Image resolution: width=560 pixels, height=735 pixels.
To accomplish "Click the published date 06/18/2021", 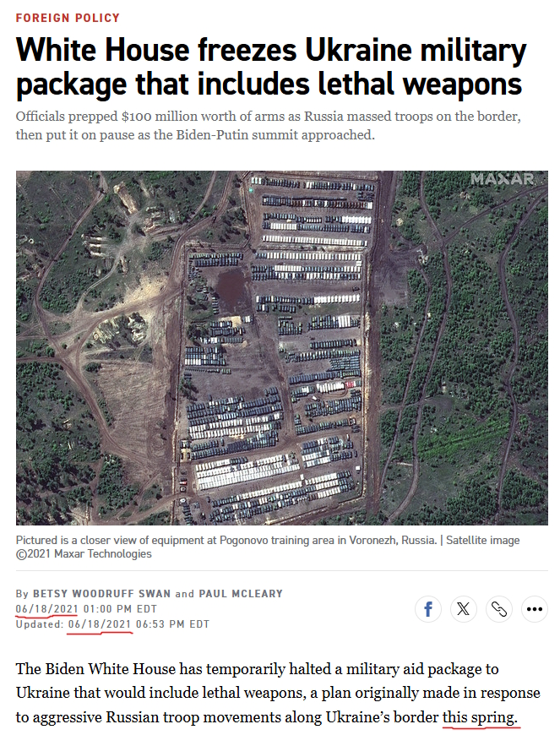I will coord(46,609).
